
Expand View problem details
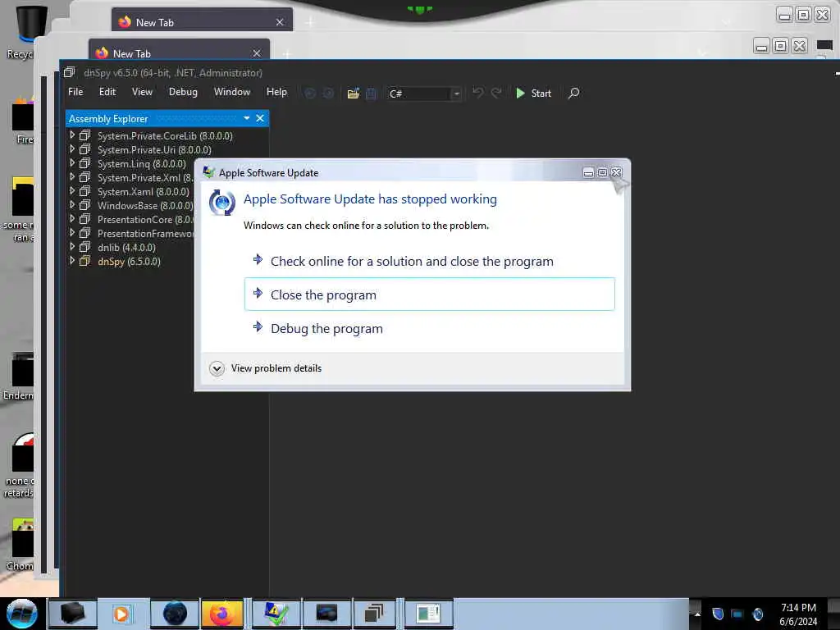point(266,368)
